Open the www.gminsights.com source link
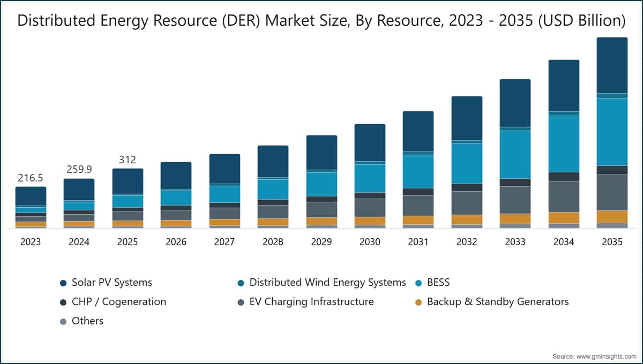This screenshot has height=364, width=643. point(608,356)
